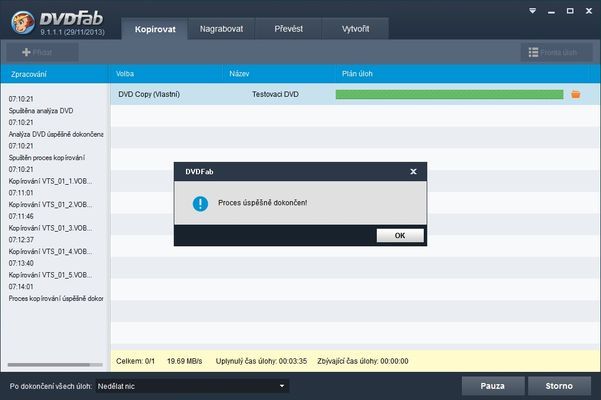Click the green task progress bar
The width and height of the screenshot is (601, 400).
[x=450, y=94]
